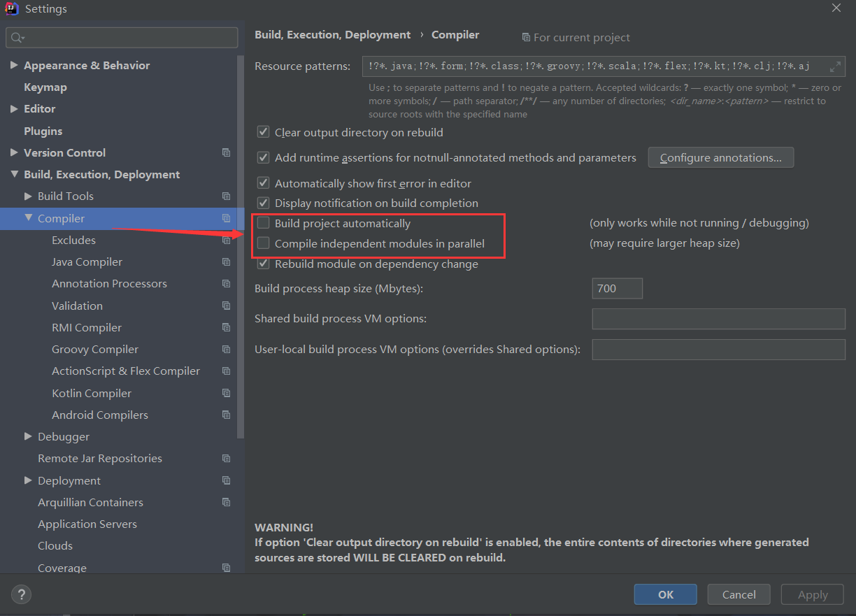Open Arquillian Containers settings page

click(x=90, y=502)
